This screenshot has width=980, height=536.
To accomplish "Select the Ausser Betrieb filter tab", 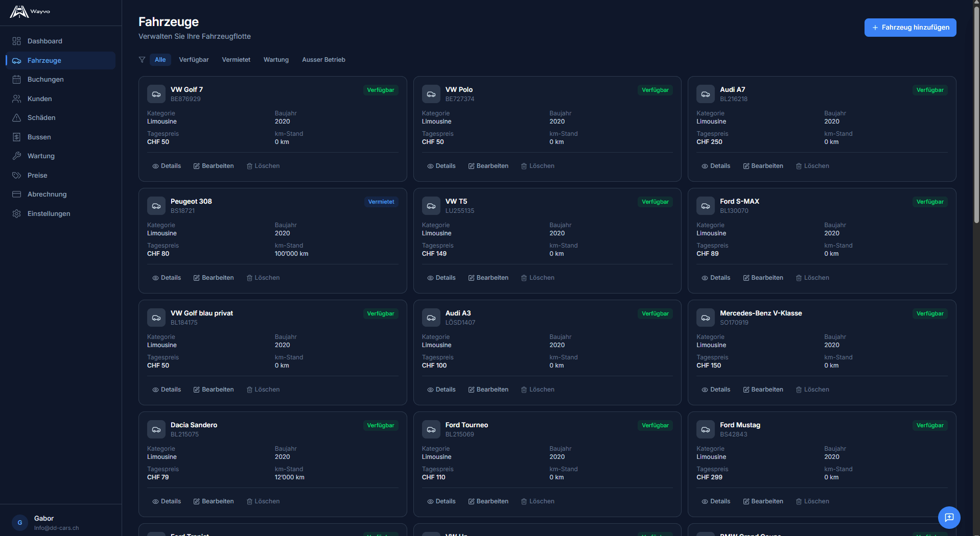I will coord(323,60).
